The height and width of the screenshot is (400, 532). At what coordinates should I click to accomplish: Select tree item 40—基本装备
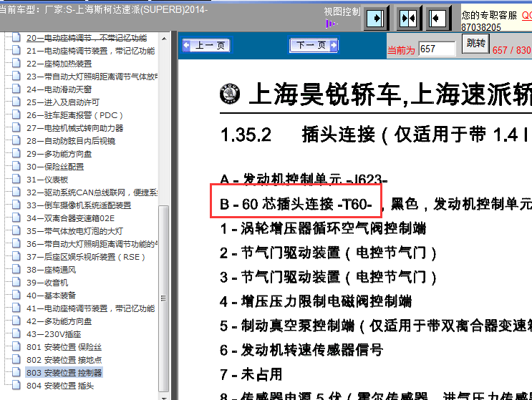click(52, 296)
